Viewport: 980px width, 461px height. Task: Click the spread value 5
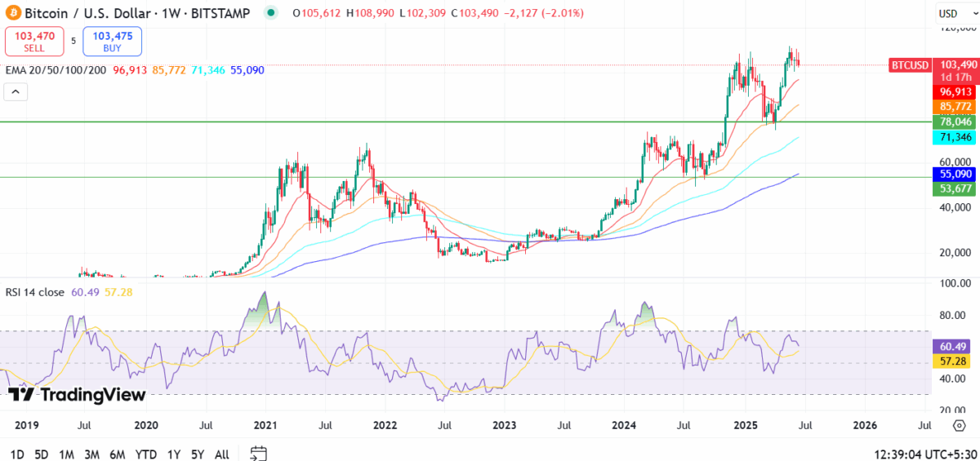73,41
